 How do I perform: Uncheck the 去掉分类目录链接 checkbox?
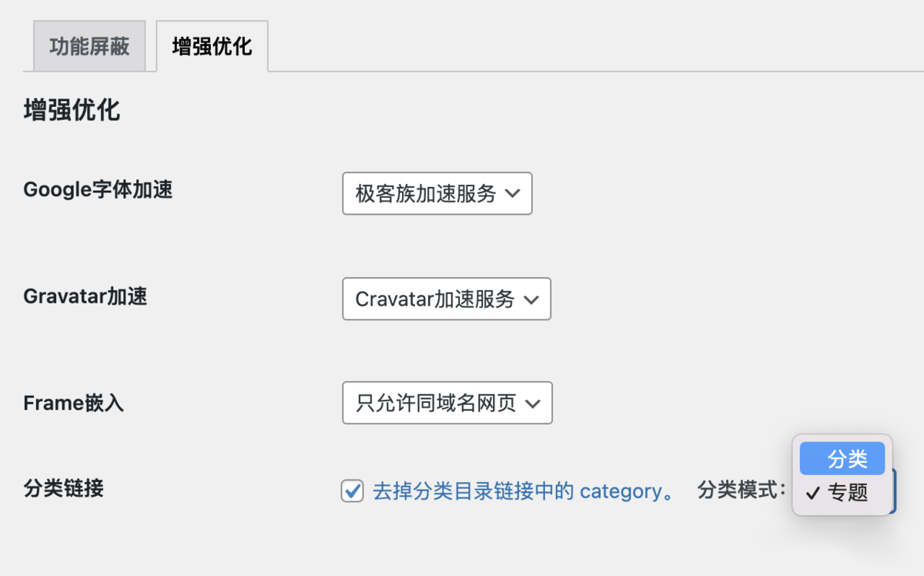click(x=353, y=491)
